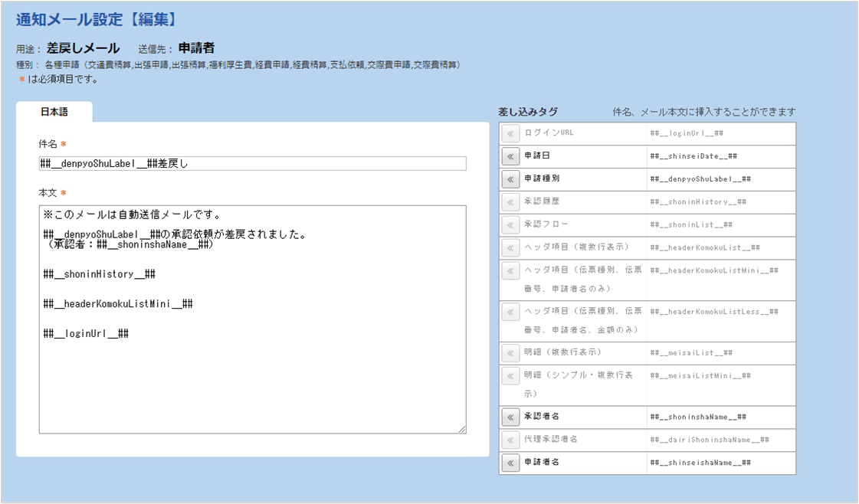This screenshot has height=504, width=859.
Task: Insert ヘッダ項目 tag with 金額のみ option
Action: pyautogui.click(x=510, y=312)
